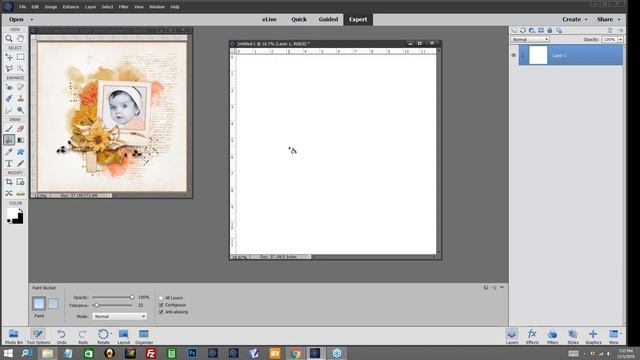Select the Recompose tool
The image size is (640, 360).
click(20, 182)
